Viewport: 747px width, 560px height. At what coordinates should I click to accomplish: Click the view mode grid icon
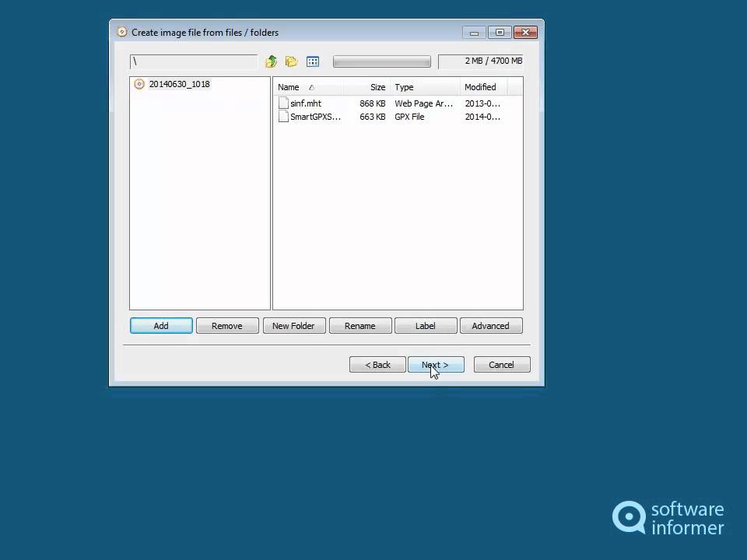tap(313, 61)
